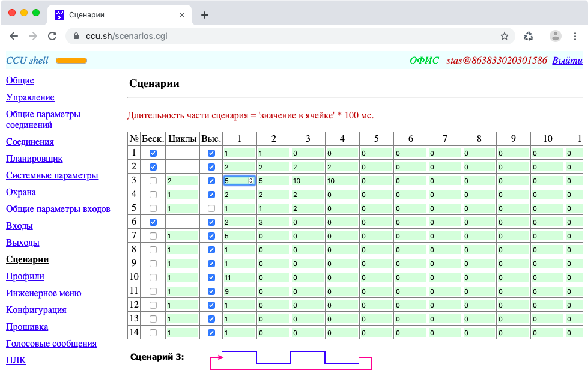Open Голосовые сообщения
The height and width of the screenshot is (373, 588).
point(52,344)
